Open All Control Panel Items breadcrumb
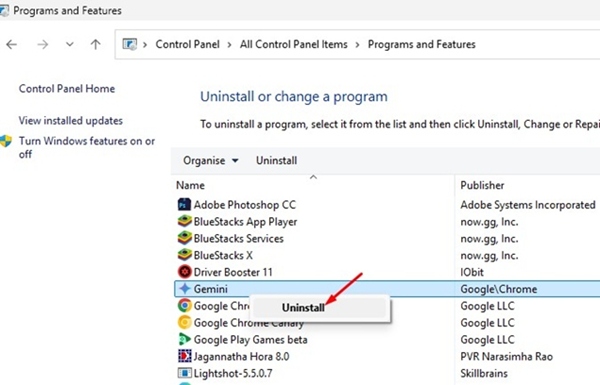 point(293,44)
